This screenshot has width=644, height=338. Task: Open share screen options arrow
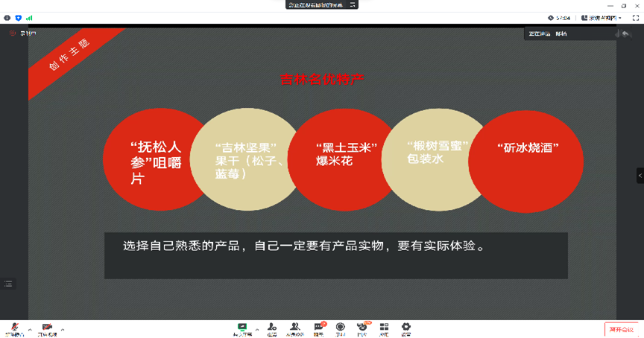(x=257, y=329)
